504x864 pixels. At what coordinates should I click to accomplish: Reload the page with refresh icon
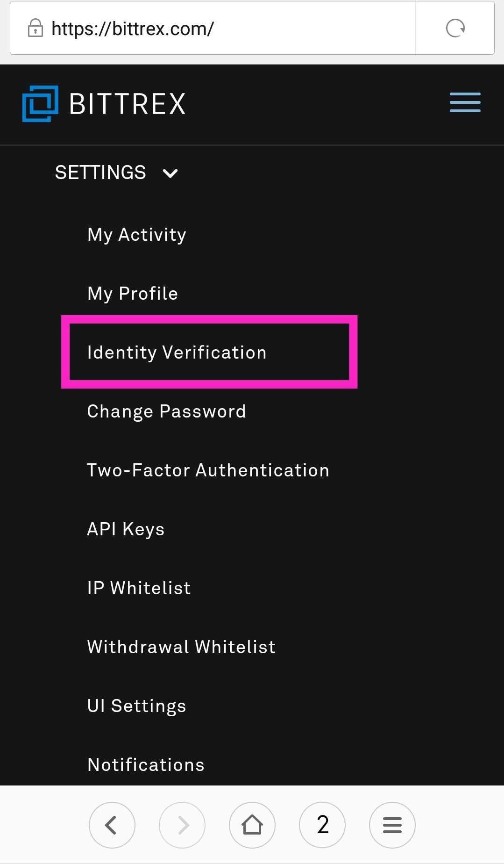(455, 29)
